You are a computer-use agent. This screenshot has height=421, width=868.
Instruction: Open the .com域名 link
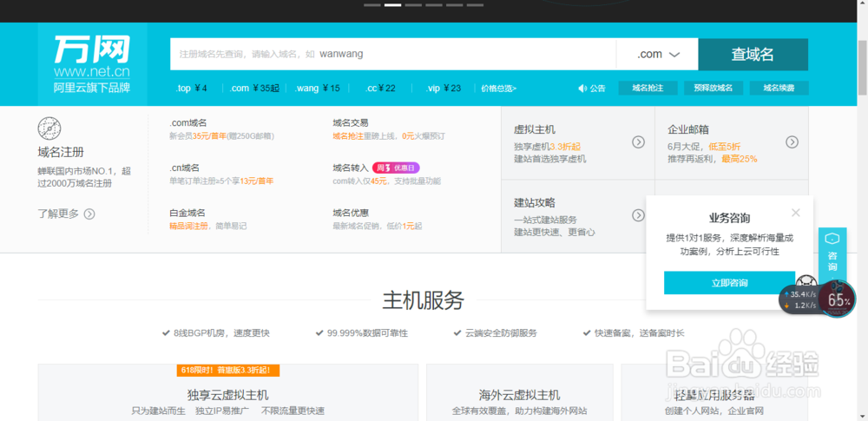187,123
